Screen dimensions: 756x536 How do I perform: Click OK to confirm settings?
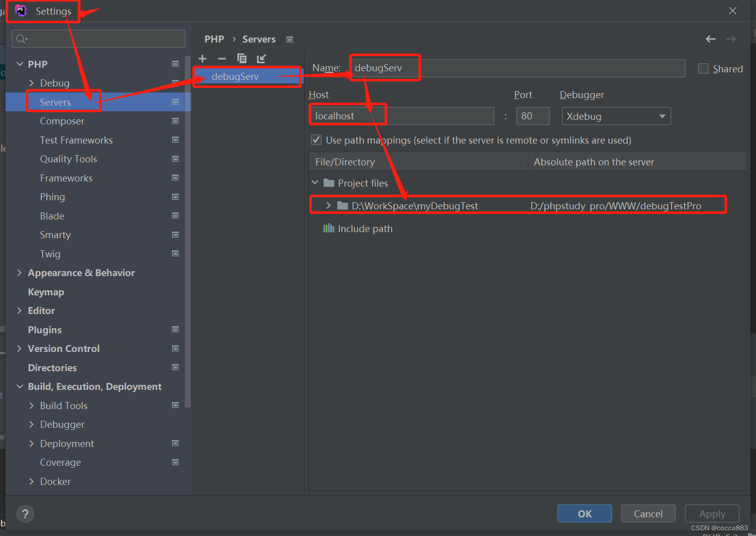[584, 514]
